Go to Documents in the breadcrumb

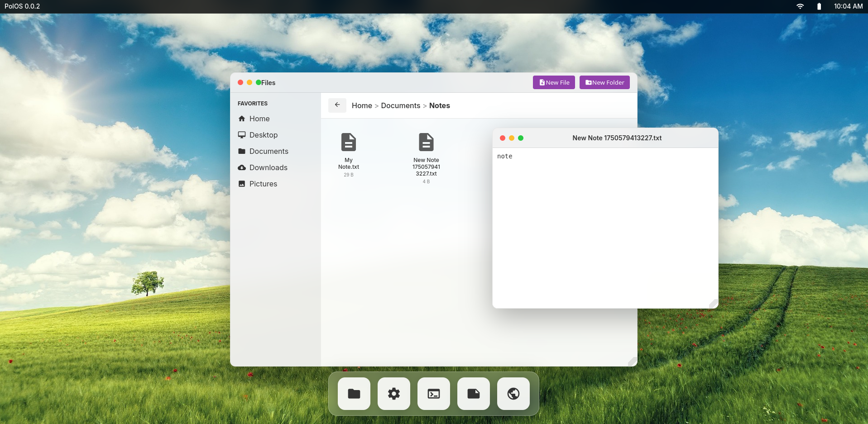(x=401, y=105)
